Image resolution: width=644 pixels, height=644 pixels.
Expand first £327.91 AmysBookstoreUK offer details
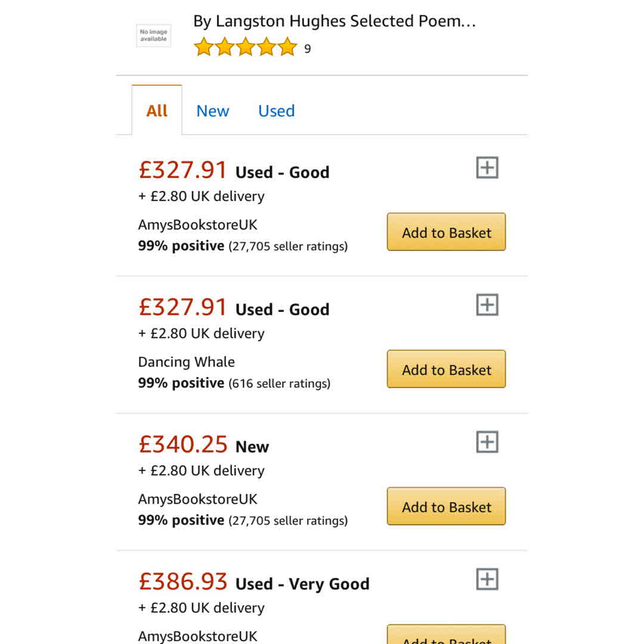(x=487, y=168)
